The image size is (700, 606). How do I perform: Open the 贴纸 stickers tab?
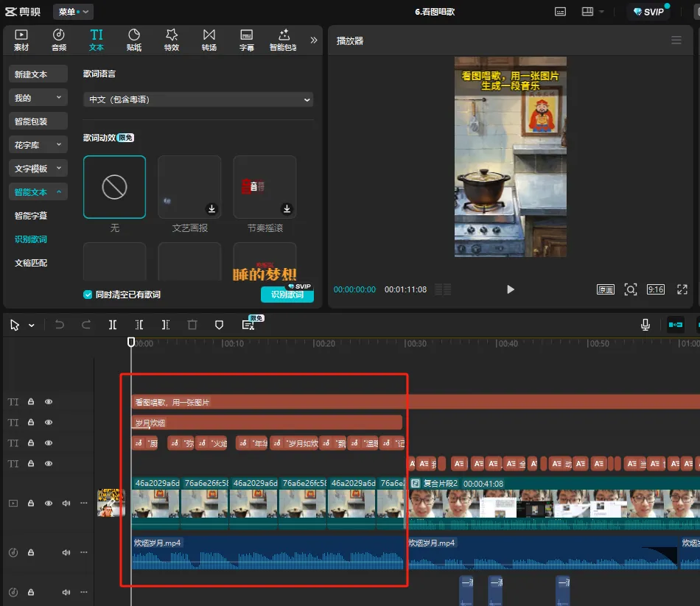134,40
